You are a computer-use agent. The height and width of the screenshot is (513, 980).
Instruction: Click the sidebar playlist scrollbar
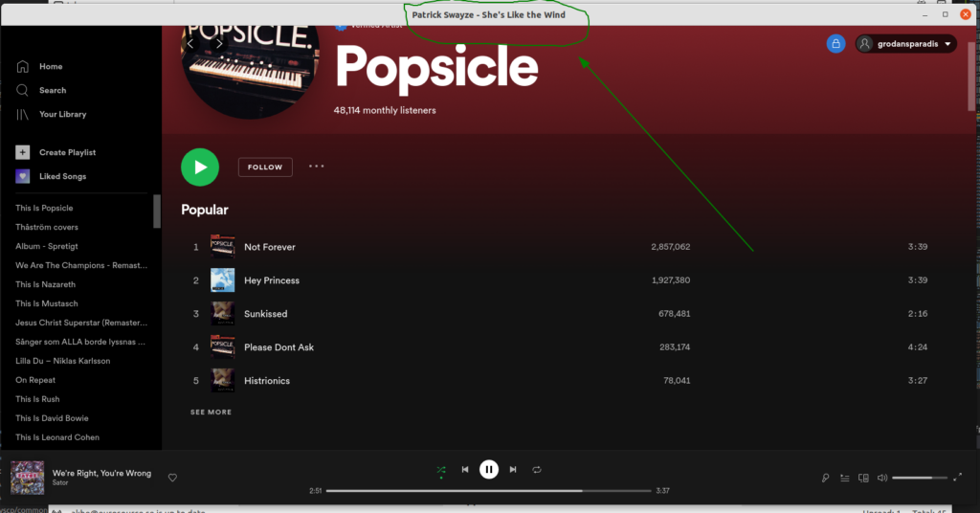click(x=157, y=212)
